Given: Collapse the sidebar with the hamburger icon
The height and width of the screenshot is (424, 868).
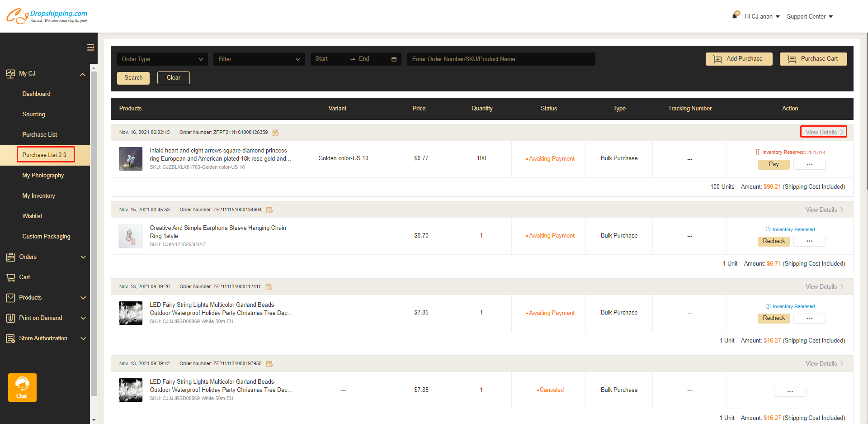Looking at the screenshot, I should (90, 48).
